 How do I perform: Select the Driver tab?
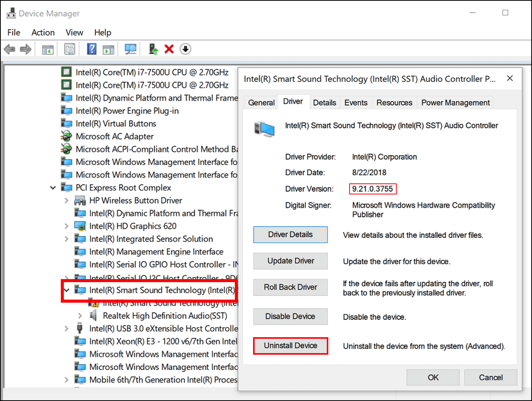[293, 101]
